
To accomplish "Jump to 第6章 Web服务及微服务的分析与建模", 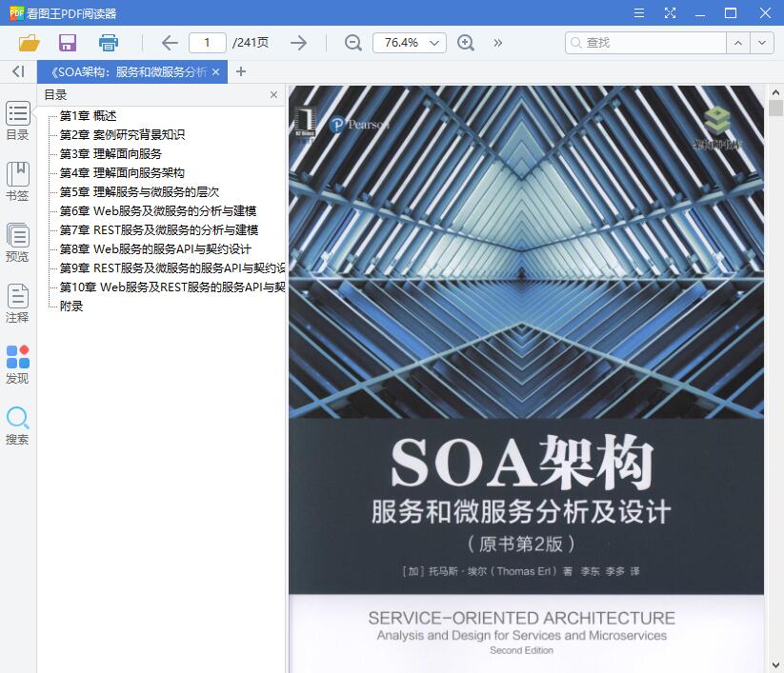I will click(x=158, y=210).
